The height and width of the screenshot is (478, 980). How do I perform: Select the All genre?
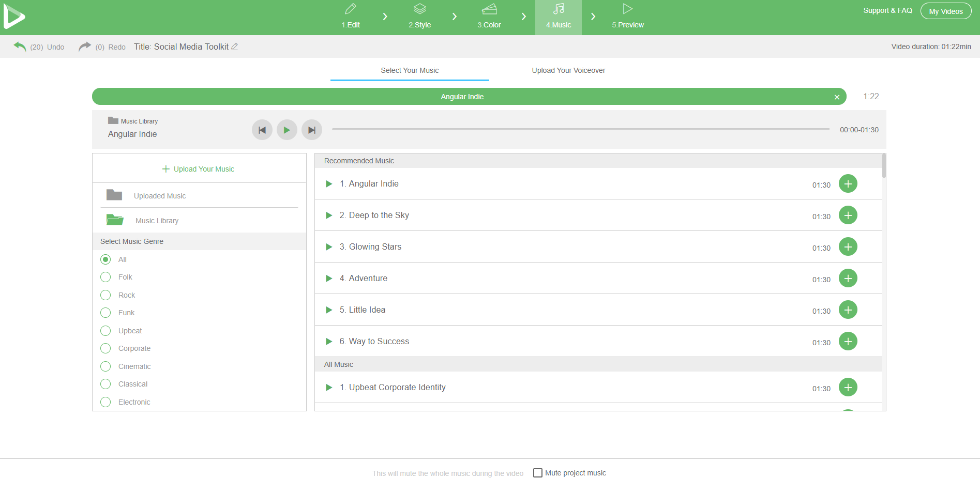coord(105,259)
